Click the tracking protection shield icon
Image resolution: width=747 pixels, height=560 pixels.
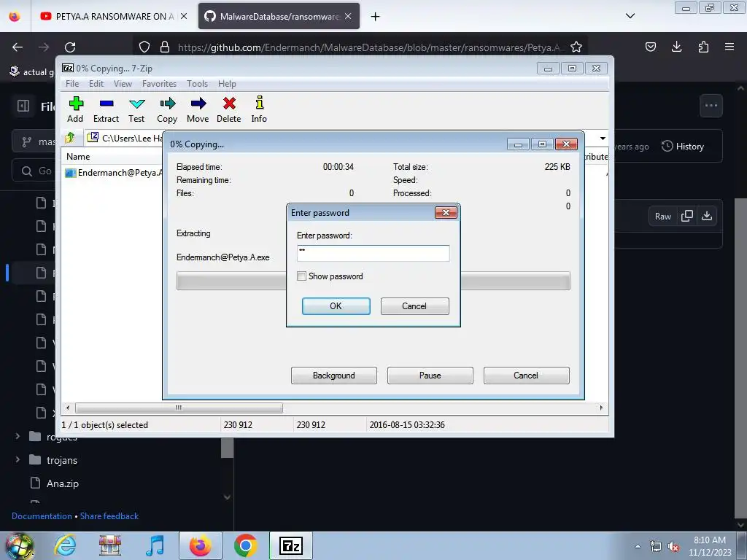point(144,47)
